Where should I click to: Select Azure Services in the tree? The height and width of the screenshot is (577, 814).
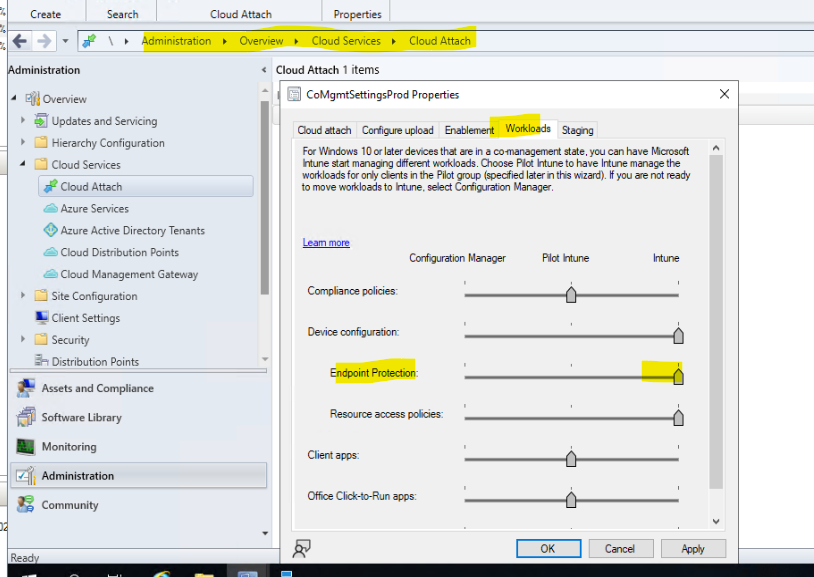(x=94, y=208)
